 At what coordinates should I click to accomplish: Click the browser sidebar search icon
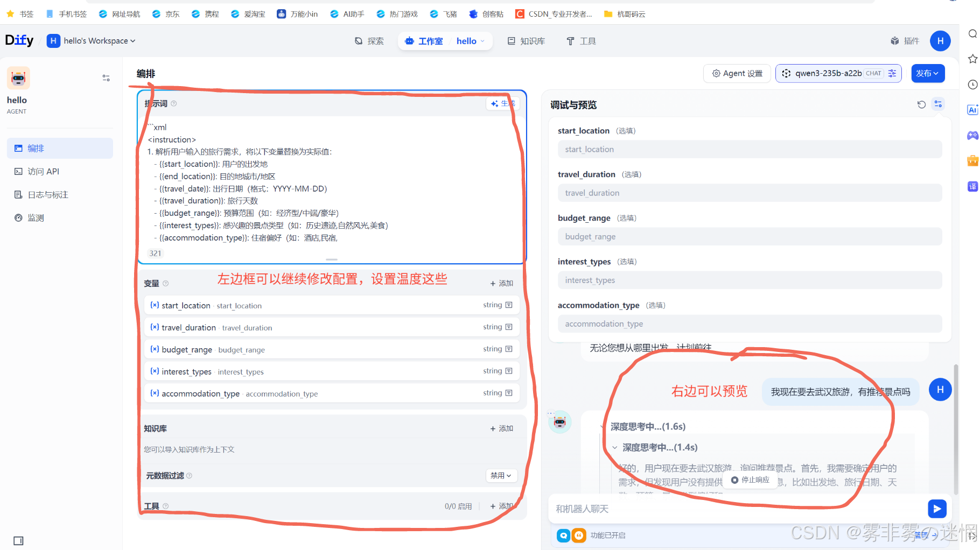click(x=972, y=33)
